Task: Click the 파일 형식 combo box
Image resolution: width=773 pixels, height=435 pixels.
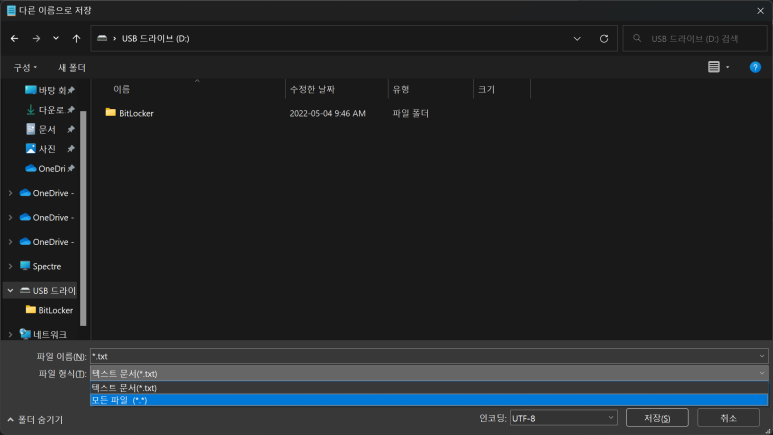Action: tap(428, 373)
